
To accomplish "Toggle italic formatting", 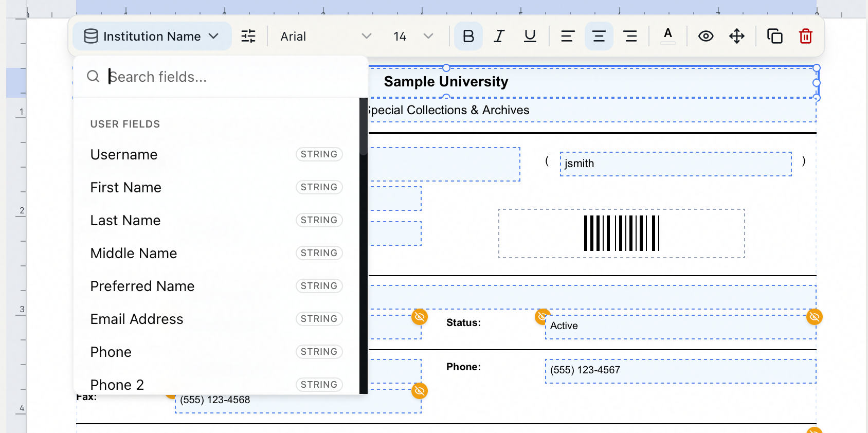I will tap(499, 36).
